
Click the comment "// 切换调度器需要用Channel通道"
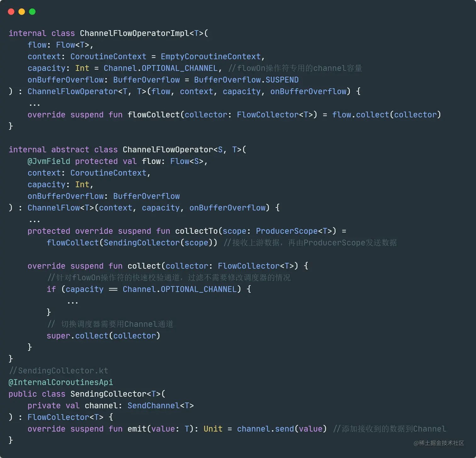[x=110, y=325]
